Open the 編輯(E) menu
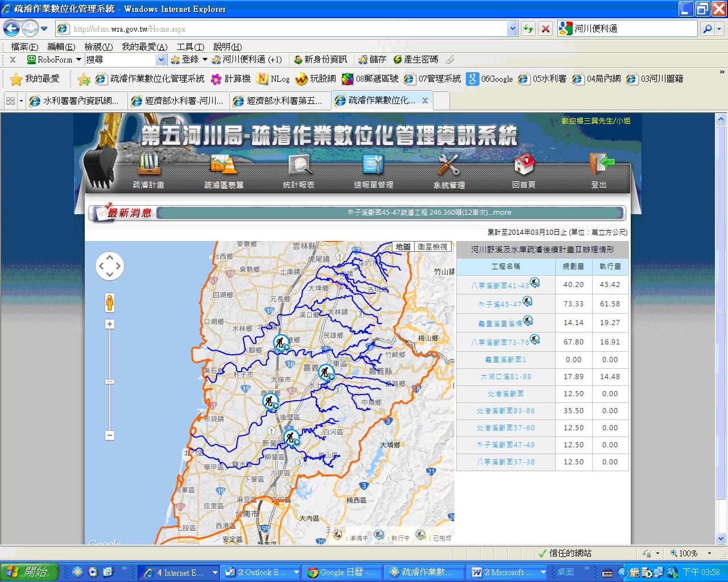Screen dimensions: 728x582 (x=61, y=47)
